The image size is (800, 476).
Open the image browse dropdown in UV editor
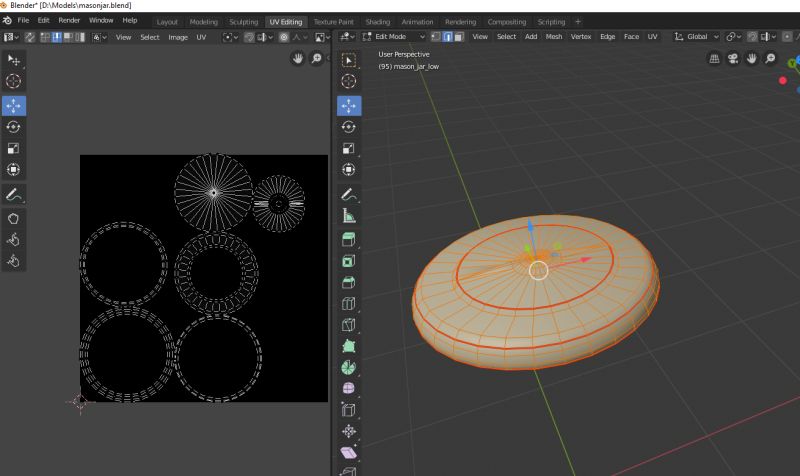pyautogui.click(x=323, y=37)
